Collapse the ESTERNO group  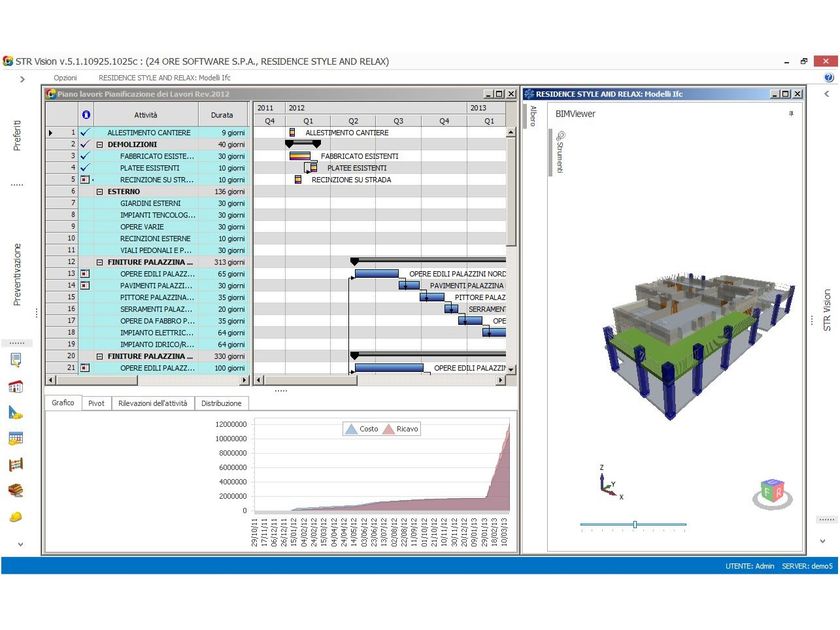(100, 192)
